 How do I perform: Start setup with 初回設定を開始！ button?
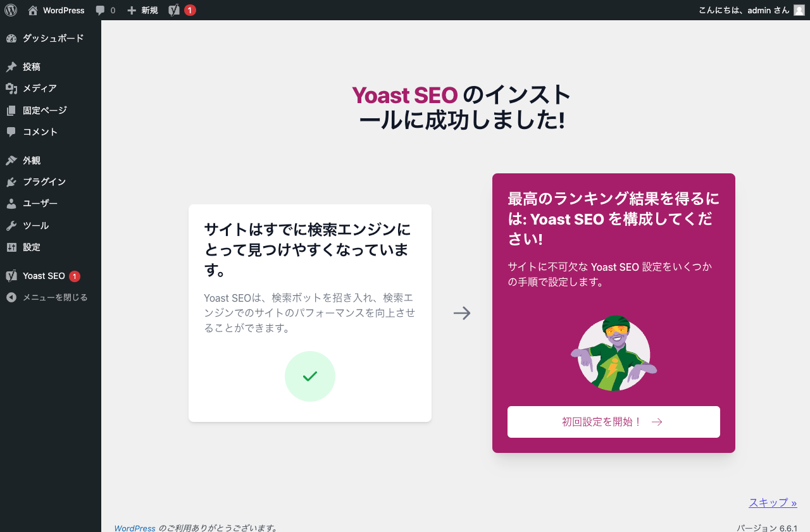(x=614, y=422)
